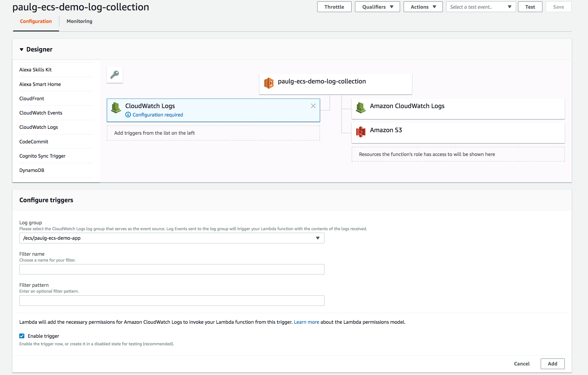Viewport: 588px width, 375px height.
Task: Click the Amazon CloudWatch Logs resource icon
Action: coord(361,108)
